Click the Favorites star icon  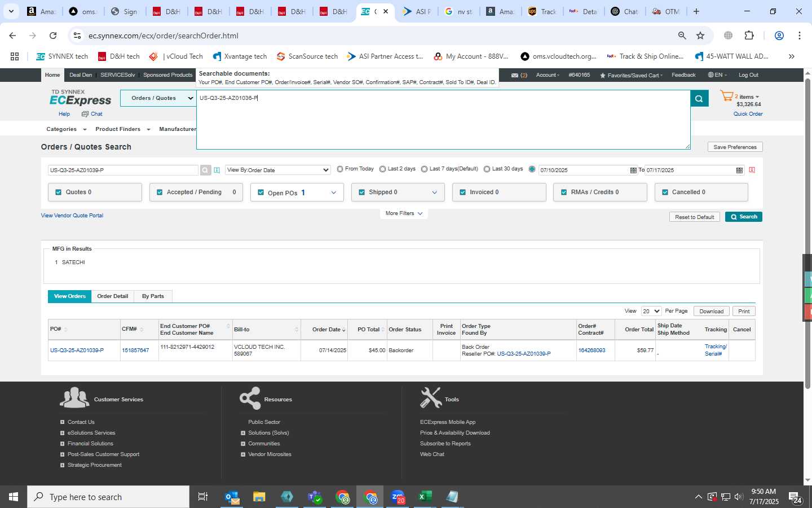tap(603, 75)
